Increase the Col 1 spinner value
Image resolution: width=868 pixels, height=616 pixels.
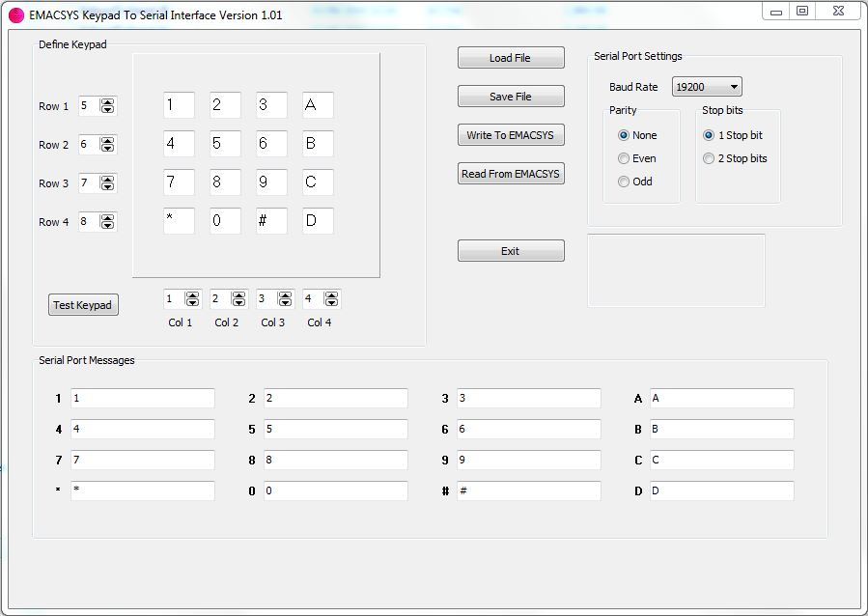tap(192, 295)
